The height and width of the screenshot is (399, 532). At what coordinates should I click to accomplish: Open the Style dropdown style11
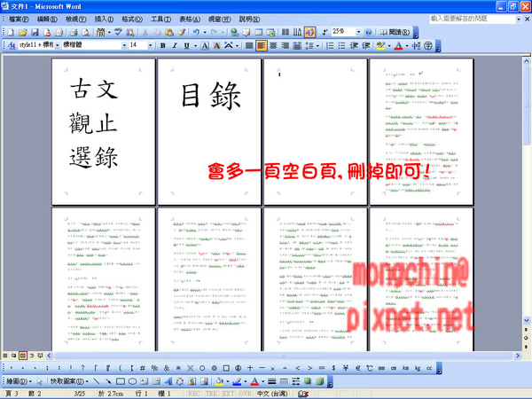tap(58, 45)
